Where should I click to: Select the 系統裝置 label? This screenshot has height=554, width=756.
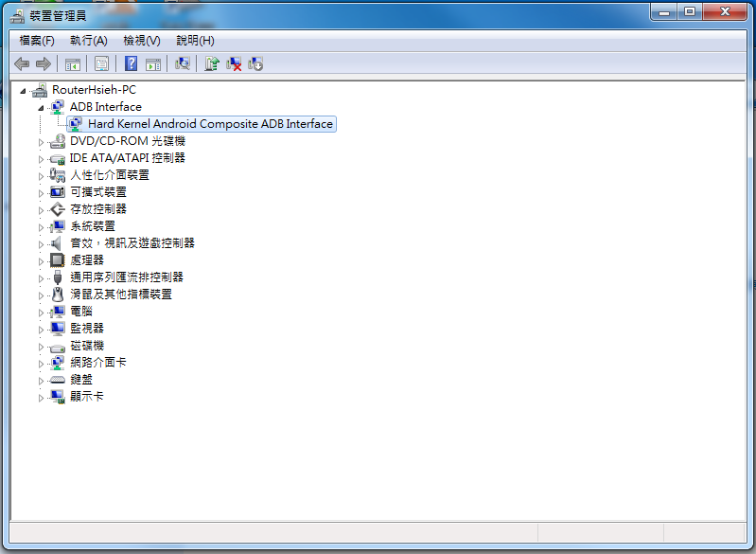pyautogui.click(x=93, y=226)
